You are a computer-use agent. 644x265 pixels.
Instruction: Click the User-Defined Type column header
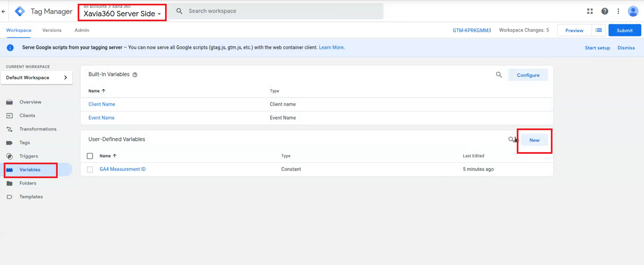(286, 156)
